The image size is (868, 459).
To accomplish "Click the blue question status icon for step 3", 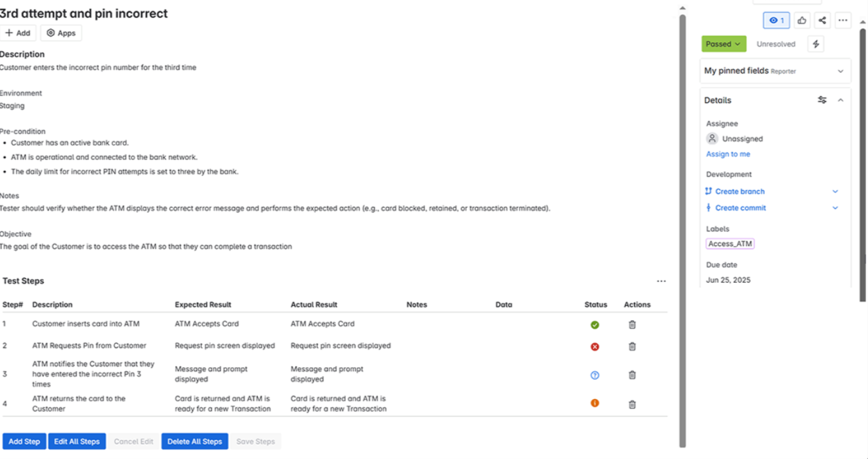I will (x=595, y=375).
